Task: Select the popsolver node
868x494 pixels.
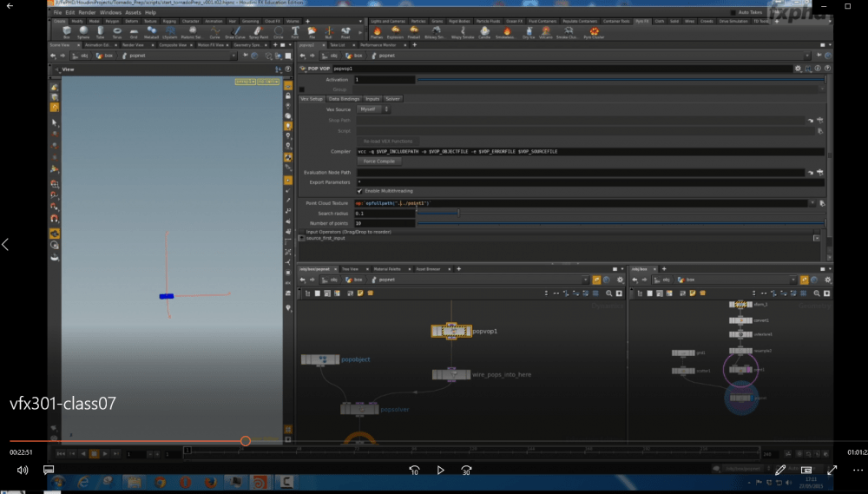Action: coord(360,410)
